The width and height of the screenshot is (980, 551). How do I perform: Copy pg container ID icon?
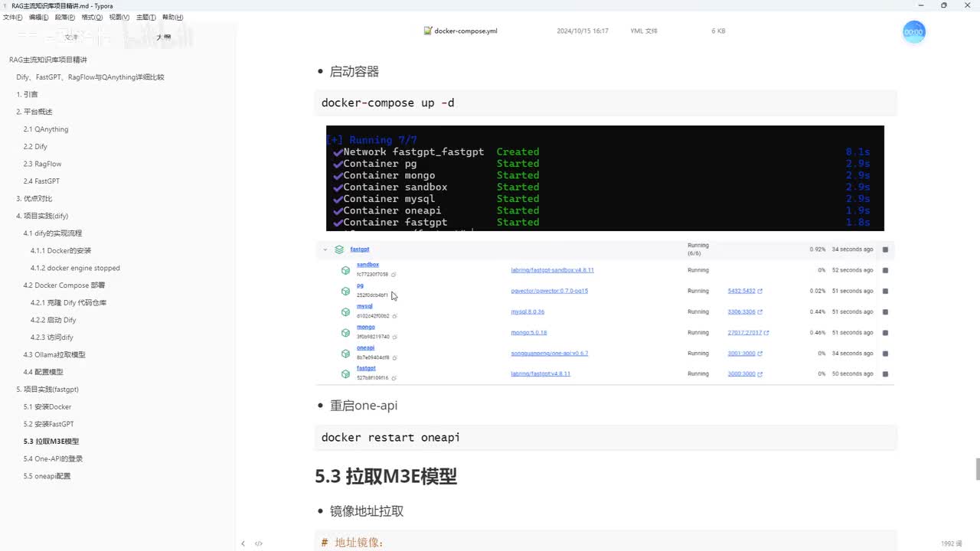394,295
